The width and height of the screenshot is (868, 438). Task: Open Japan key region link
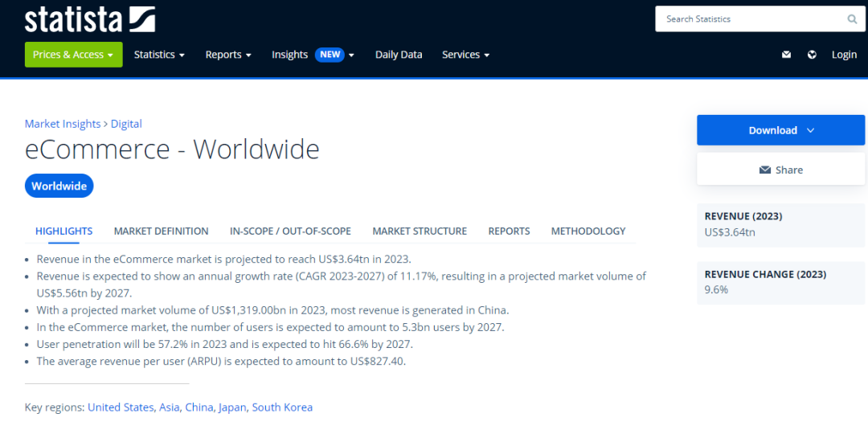(x=232, y=407)
